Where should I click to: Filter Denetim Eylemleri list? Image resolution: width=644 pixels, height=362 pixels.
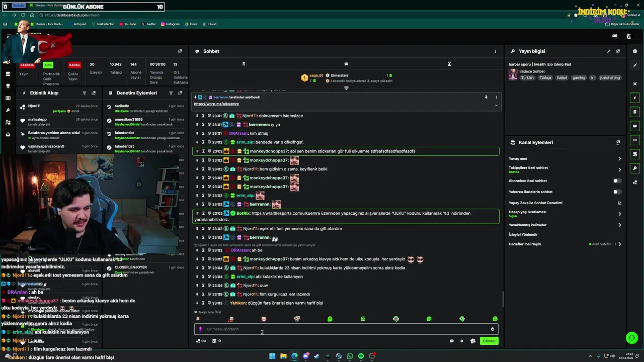171,93
